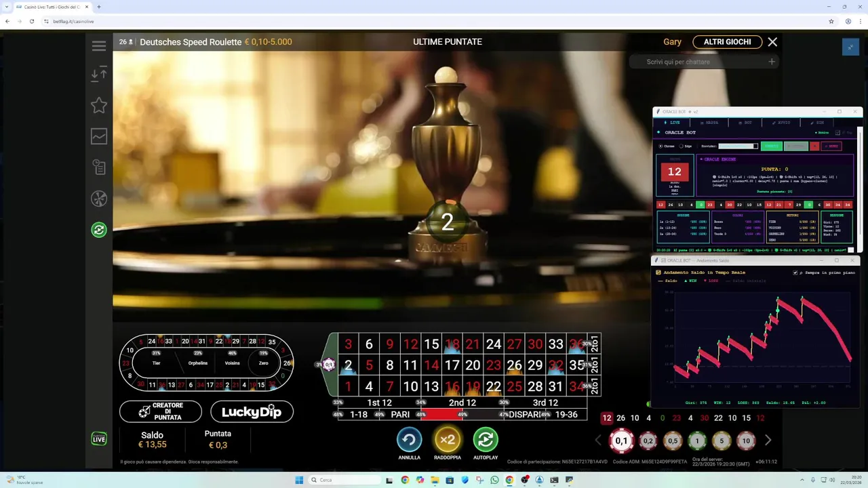Click the browser address bar

click(x=434, y=21)
